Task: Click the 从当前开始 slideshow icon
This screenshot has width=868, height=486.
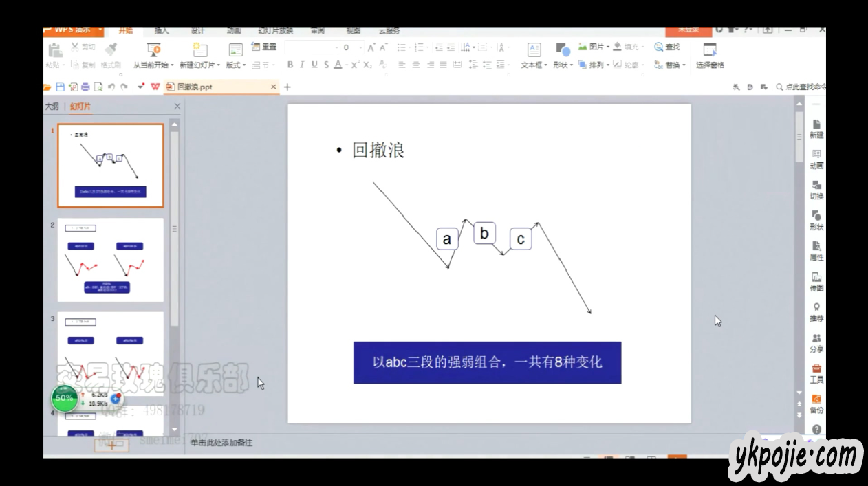Action: point(153,49)
